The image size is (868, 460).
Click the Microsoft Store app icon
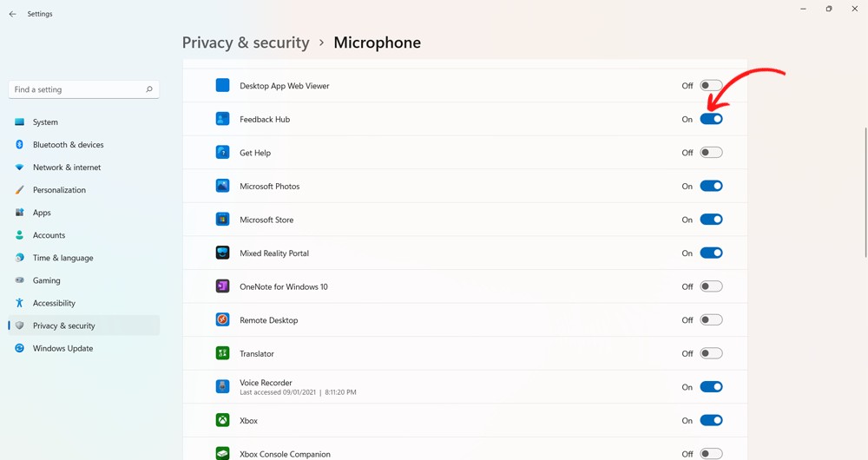click(222, 220)
